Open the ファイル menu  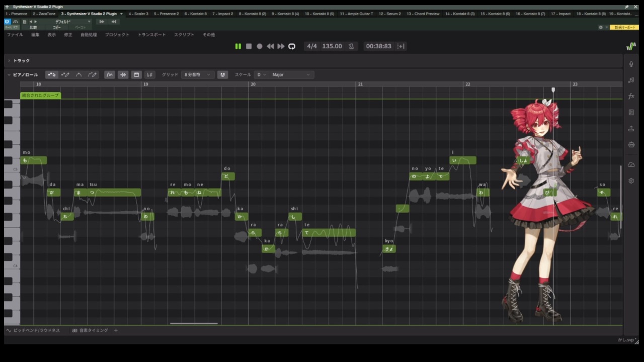[x=15, y=35]
